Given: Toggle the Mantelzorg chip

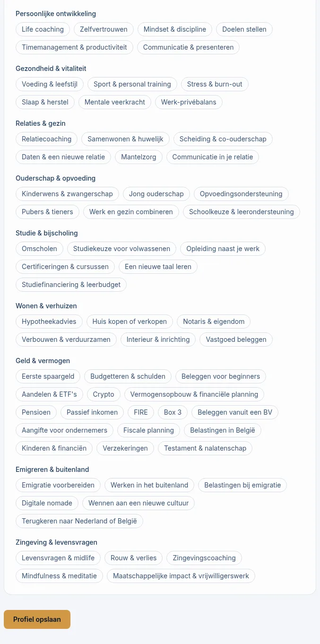Looking at the screenshot, I should coord(138,157).
